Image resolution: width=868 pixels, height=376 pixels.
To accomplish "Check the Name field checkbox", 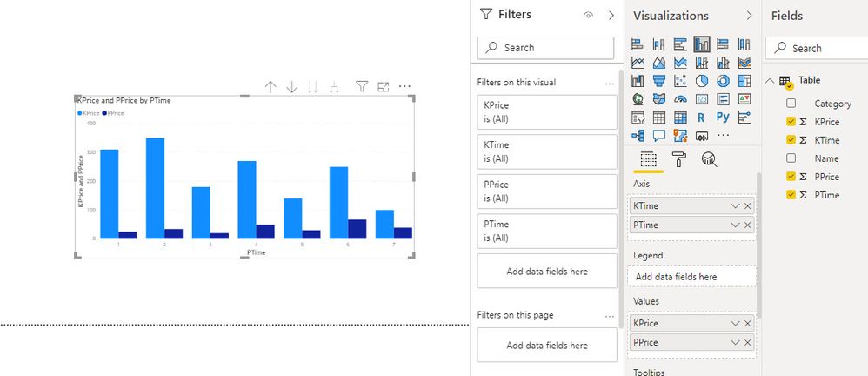I will pos(791,158).
